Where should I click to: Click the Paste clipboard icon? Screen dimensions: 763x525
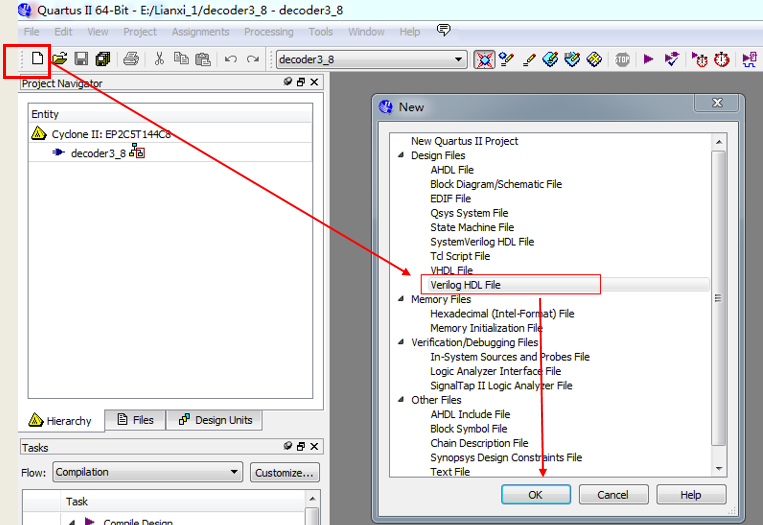(203, 59)
